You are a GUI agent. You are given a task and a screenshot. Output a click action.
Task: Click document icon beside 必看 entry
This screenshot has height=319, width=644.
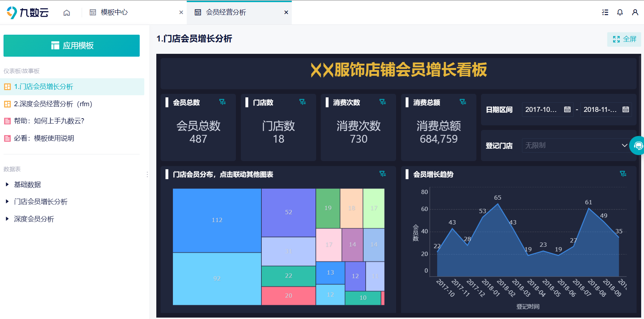pyautogui.click(x=7, y=138)
